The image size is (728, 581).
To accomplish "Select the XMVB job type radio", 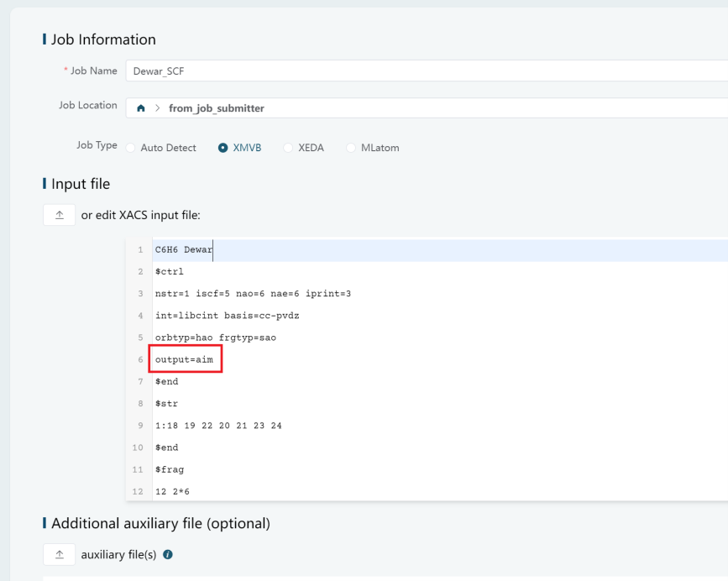I will tap(223, 148).
